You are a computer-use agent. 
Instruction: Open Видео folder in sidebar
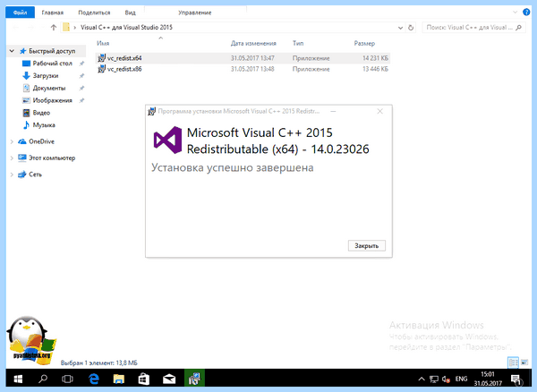(41, 113)
